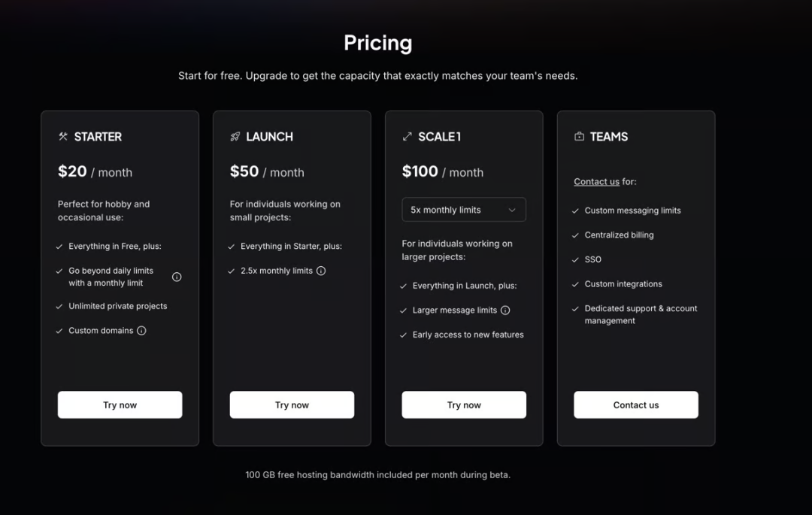
Task: Open info icon beside monthly limit feature
Action: coord(177,277)
